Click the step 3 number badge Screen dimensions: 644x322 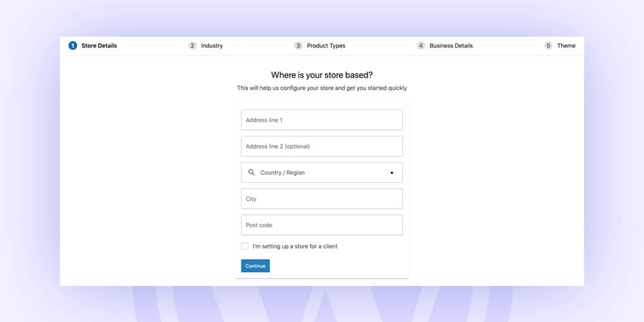[298, 46]
